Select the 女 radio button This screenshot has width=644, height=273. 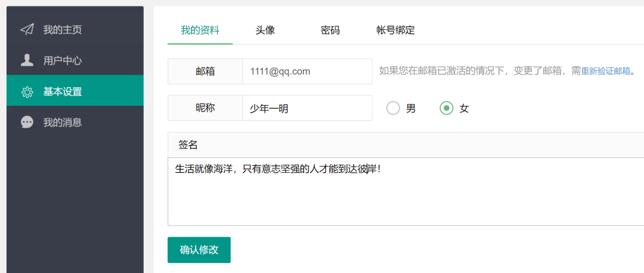click(x=447, y=108)
